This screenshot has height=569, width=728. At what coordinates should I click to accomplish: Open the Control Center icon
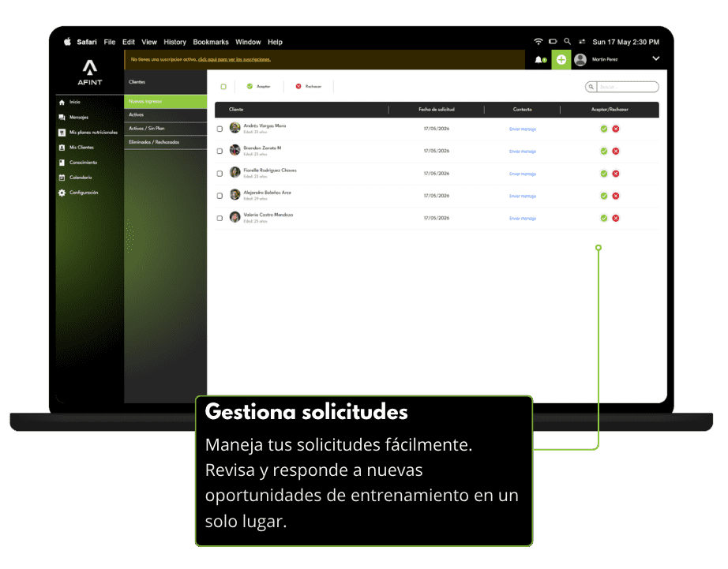(x=582, y=41)
